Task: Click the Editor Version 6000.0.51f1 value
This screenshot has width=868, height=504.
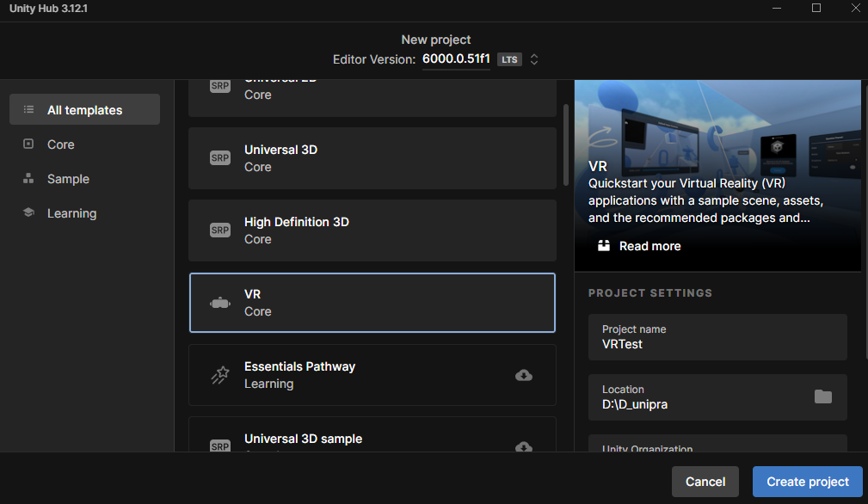Action: (x=456, y=58)
